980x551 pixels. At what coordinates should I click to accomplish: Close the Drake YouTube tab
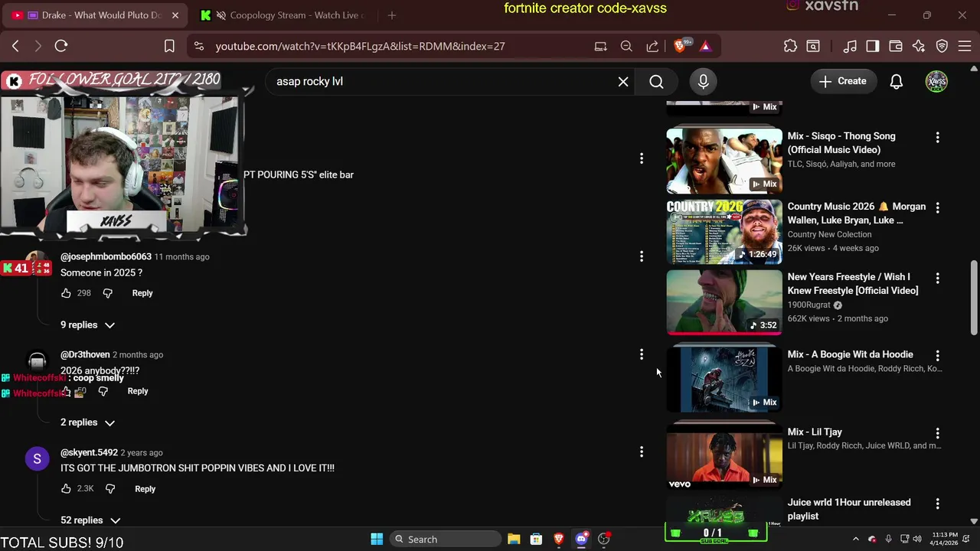click(175, 15)
